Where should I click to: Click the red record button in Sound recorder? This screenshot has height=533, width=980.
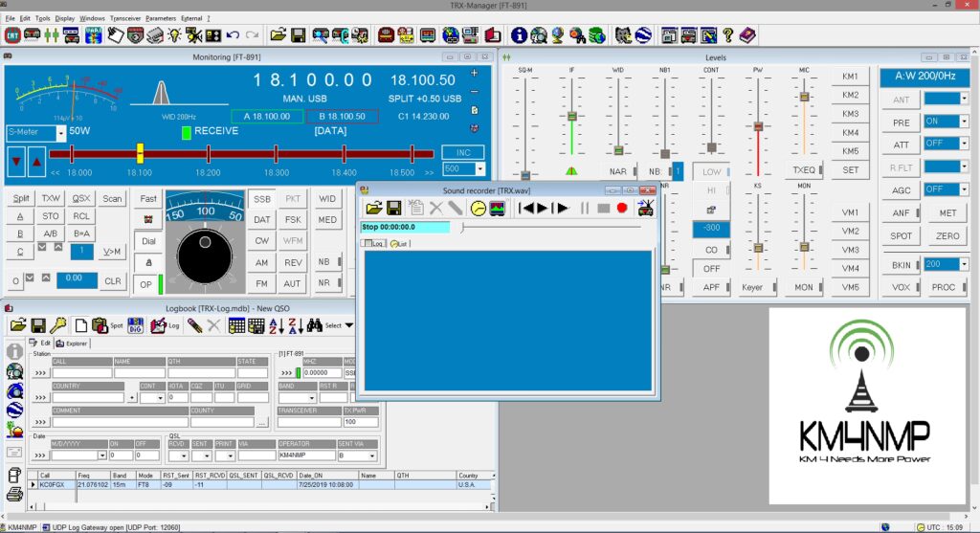point(622,208)
